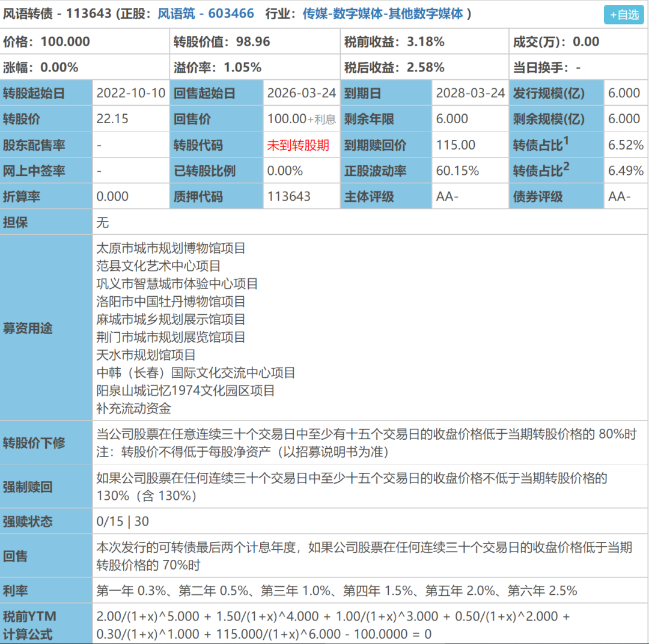Click the 回售价 value 100.00+利息
This screenshot has width=649, height=644.
[301, 119]
